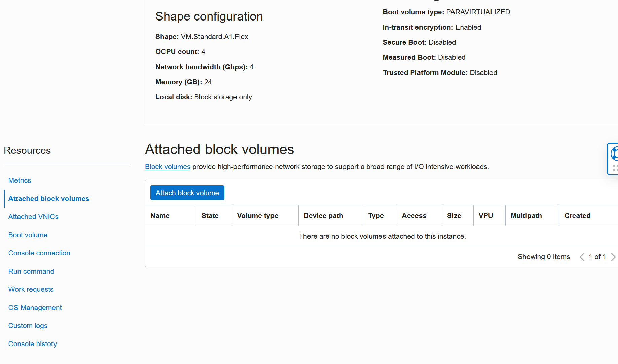The image size is (618, 364).
Task: Open the Metrics resource page
Action: [20, 180]
